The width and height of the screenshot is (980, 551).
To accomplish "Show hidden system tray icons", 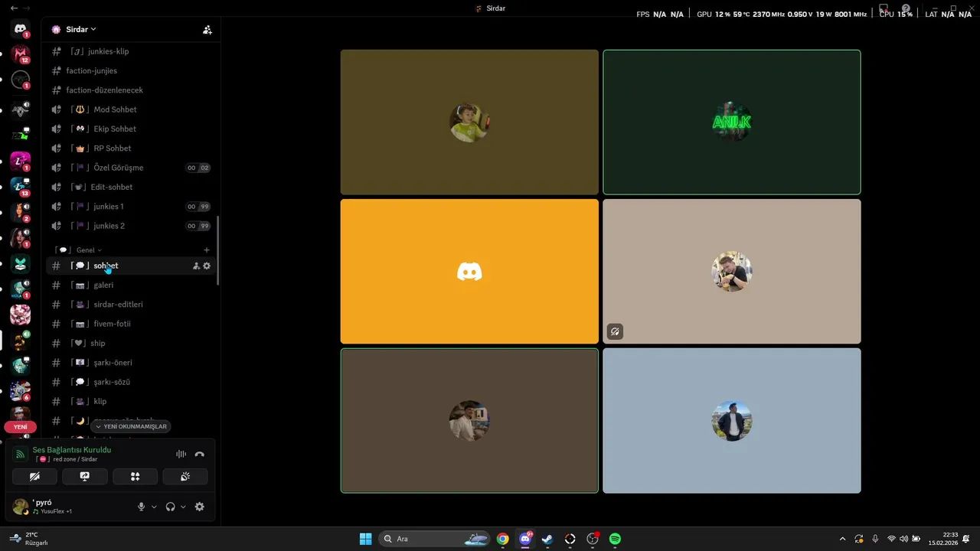I will click(843, 539).
